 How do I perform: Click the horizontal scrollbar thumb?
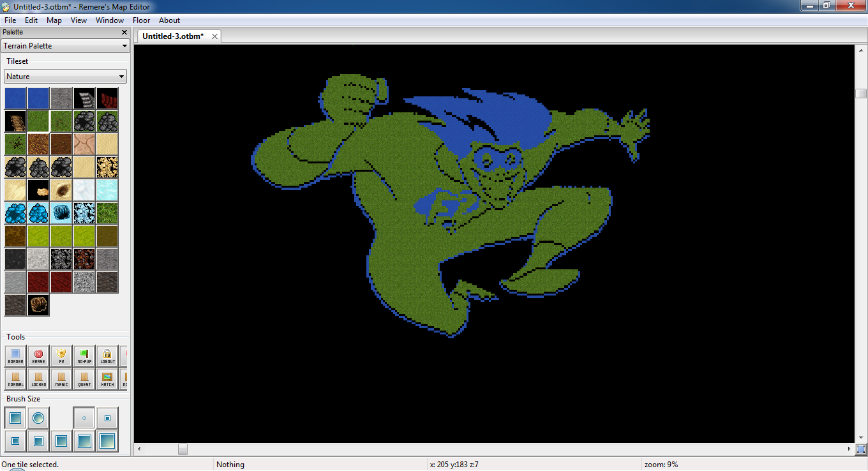183,449
